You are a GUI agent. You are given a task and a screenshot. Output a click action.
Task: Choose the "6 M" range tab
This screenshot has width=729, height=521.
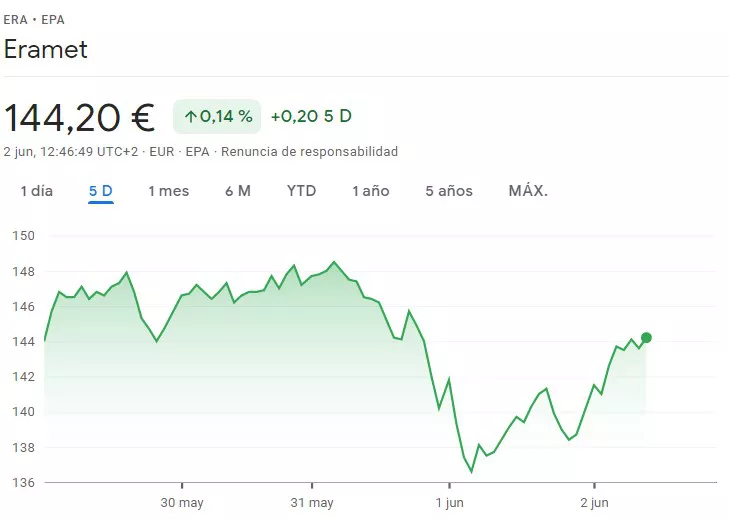tap(238, 191)
